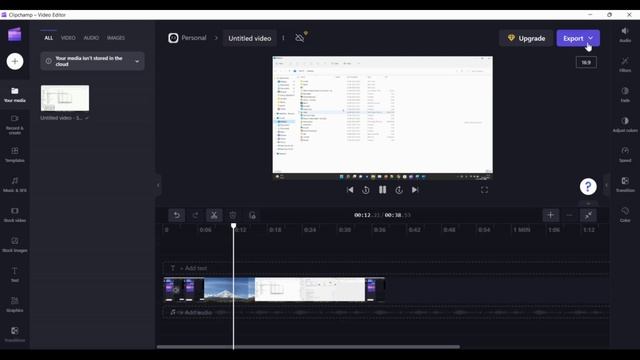640x360 pixels.
Task: Select the mountain landscape clip on timeline
Action: point(229,289)
